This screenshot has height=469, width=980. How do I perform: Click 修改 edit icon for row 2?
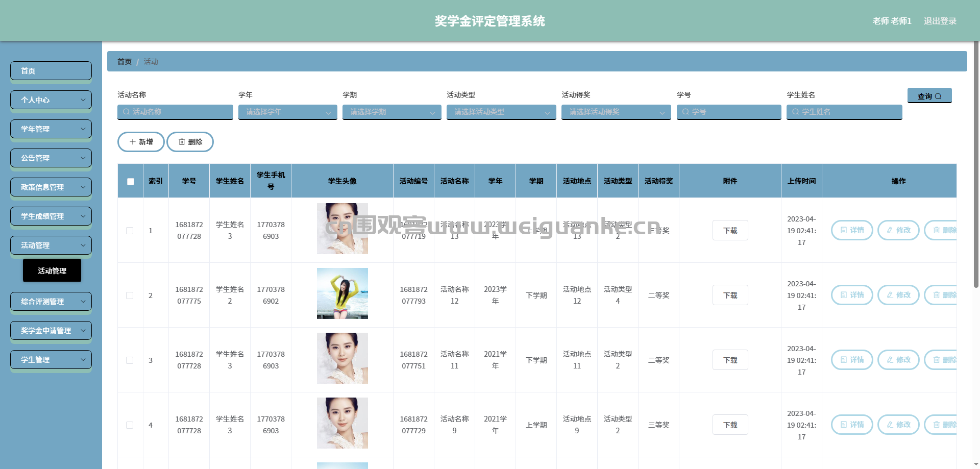(x=898, y=295)
